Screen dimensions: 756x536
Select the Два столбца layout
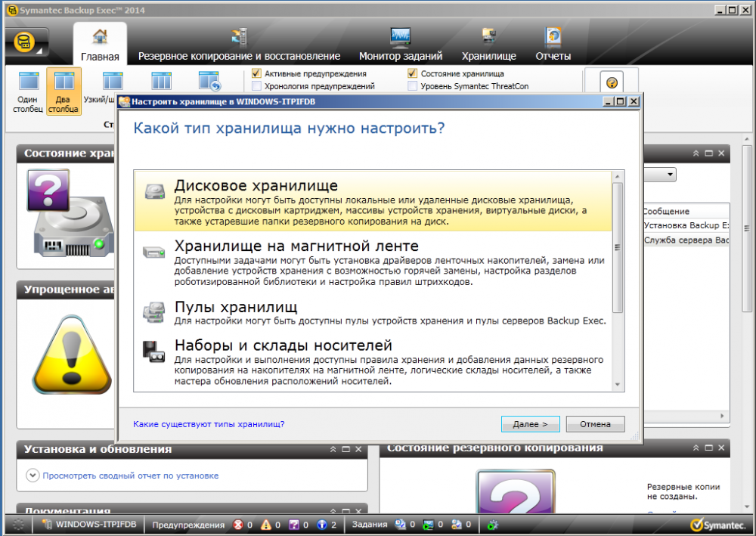coord(64,91)
